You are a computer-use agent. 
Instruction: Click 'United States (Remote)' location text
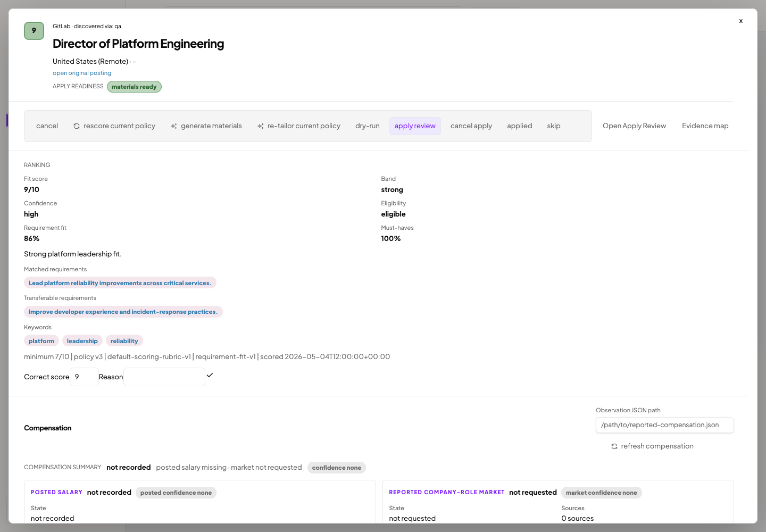90,61
